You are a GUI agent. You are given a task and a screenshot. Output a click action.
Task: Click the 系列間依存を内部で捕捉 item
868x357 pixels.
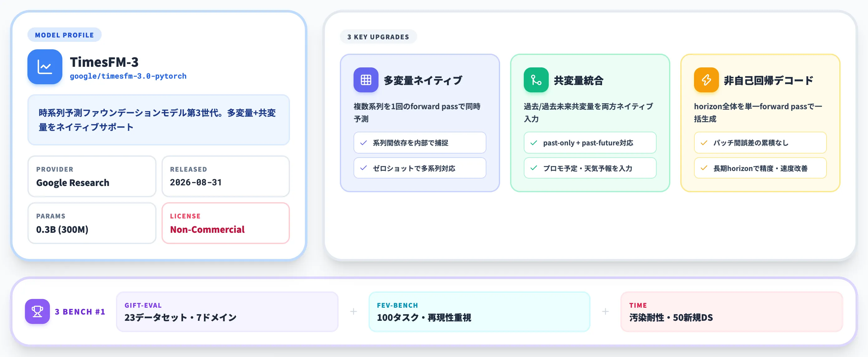coord(420,143)
